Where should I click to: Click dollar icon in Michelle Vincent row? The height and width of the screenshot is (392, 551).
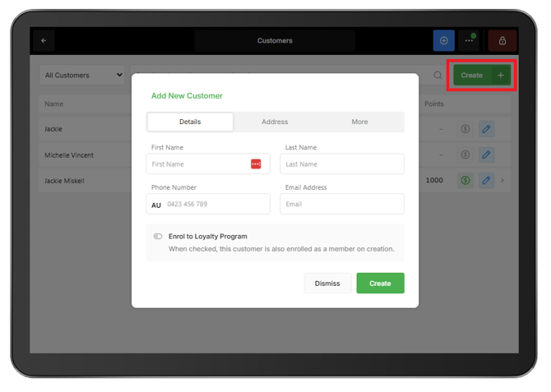[465, 154]
